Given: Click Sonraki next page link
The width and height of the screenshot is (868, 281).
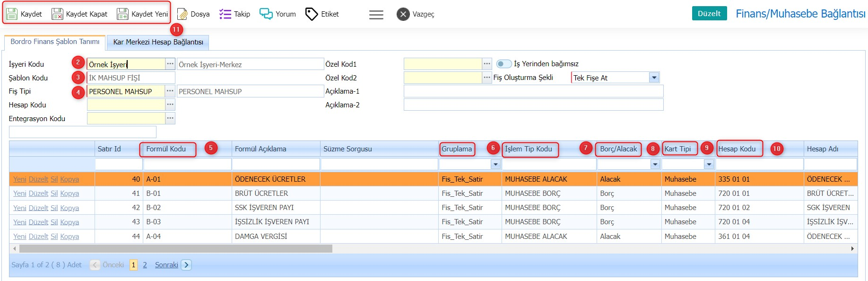Looking at the screenshot, I should click(166, 265).
